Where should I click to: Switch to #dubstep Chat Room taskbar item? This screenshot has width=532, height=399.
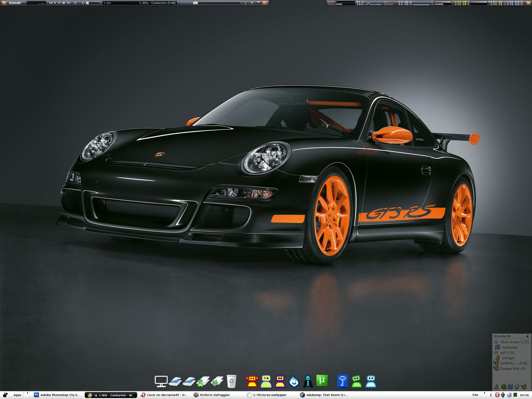coord(324,395)
